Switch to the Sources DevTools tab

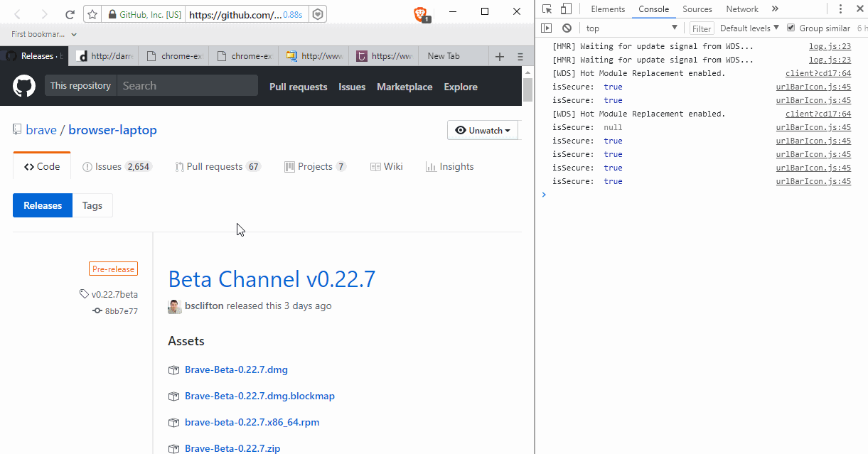[x=697, y=9]
